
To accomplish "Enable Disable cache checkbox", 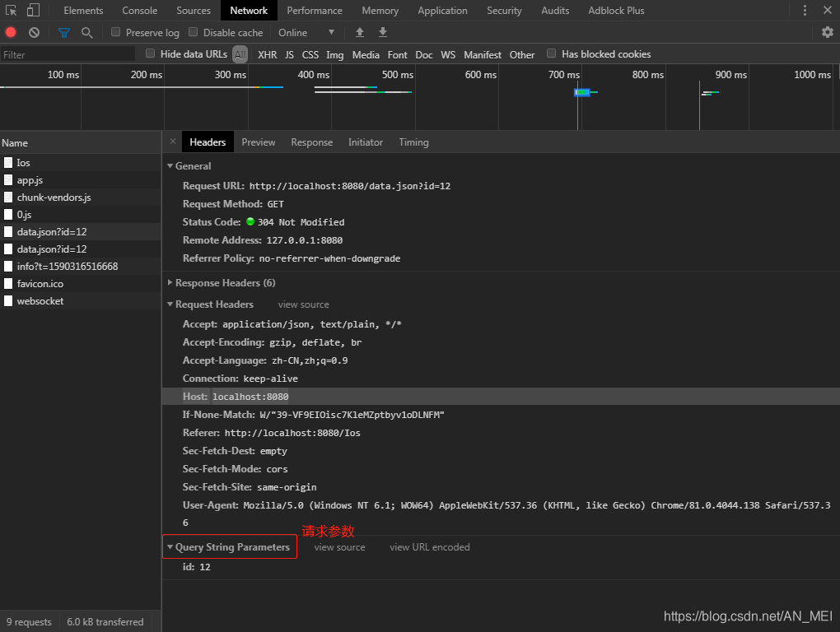I will [x=193, y=32].
